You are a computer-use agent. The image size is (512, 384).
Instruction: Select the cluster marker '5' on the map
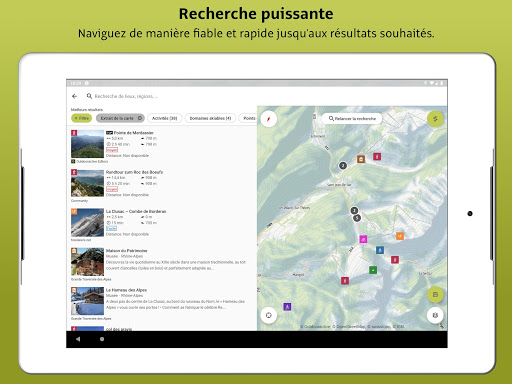[x=357, y=218]
